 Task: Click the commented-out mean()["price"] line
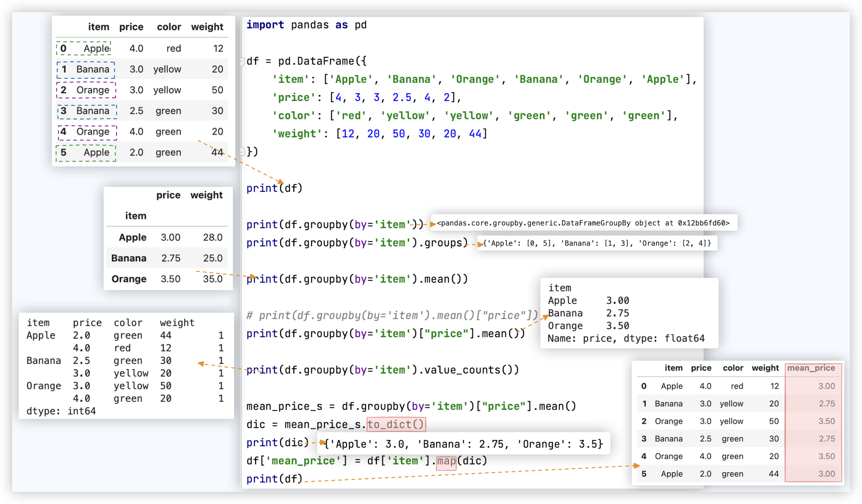point(392,315)
